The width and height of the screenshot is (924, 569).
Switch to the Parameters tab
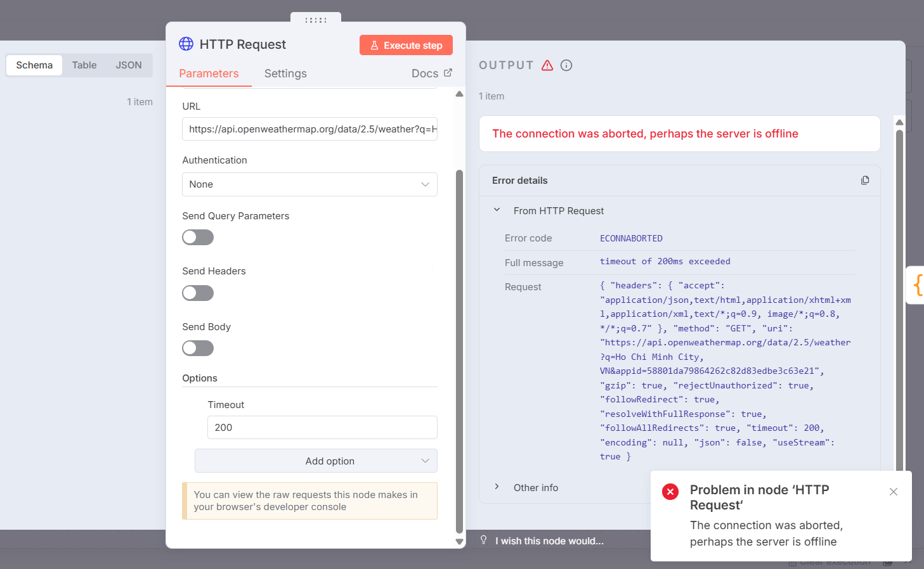point(209,74)
